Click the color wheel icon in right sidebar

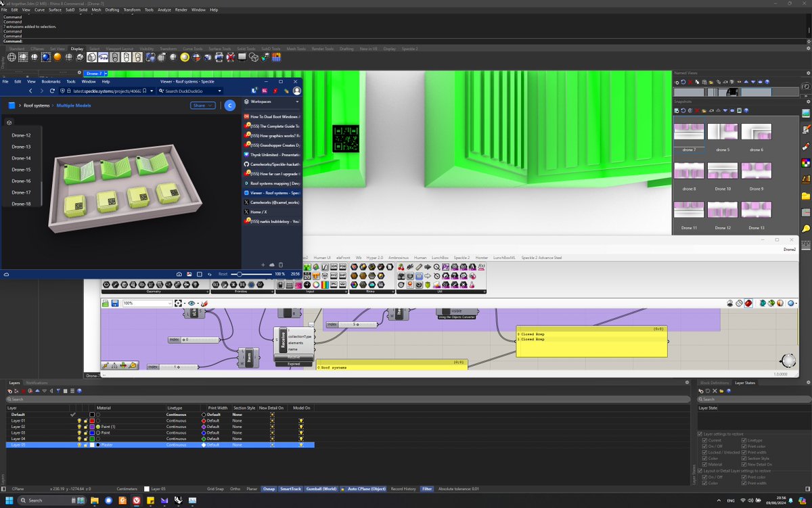coord(806,162)
